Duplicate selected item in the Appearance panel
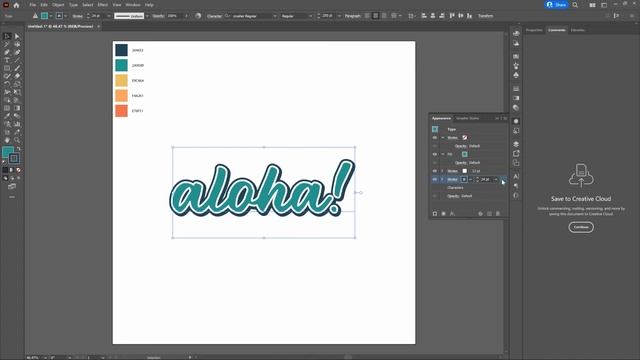Screen dimensions: 640x360 (489, 213)
